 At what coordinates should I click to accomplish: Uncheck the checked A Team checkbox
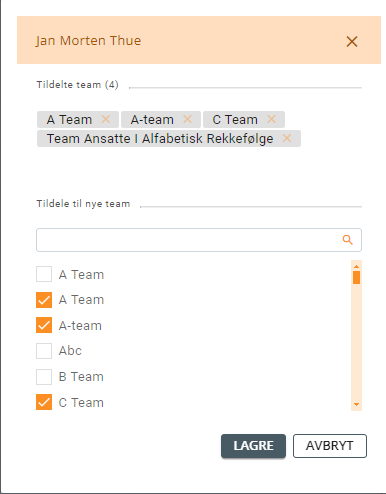coord(44,300)
